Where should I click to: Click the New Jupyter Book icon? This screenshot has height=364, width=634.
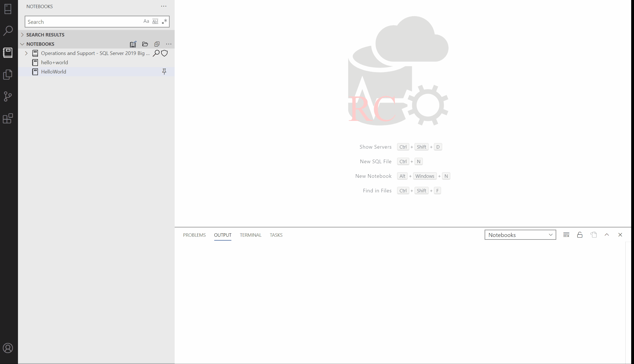click(x=133, y=44)
